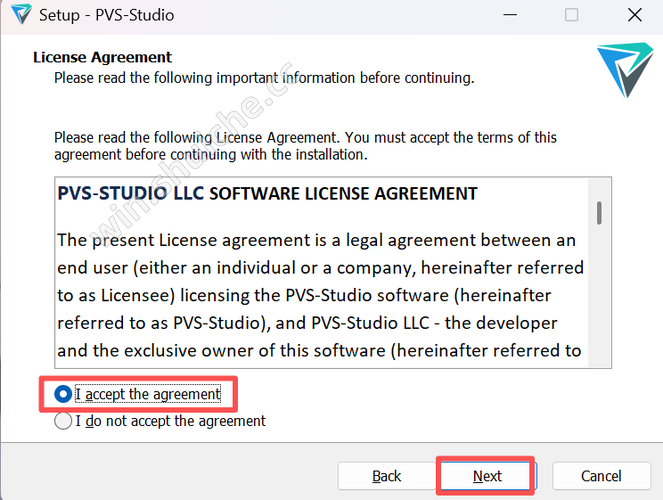Proceed with the Next button
Image resolution: width=663 pixels, height=500 pixels.
coord(487,476)
